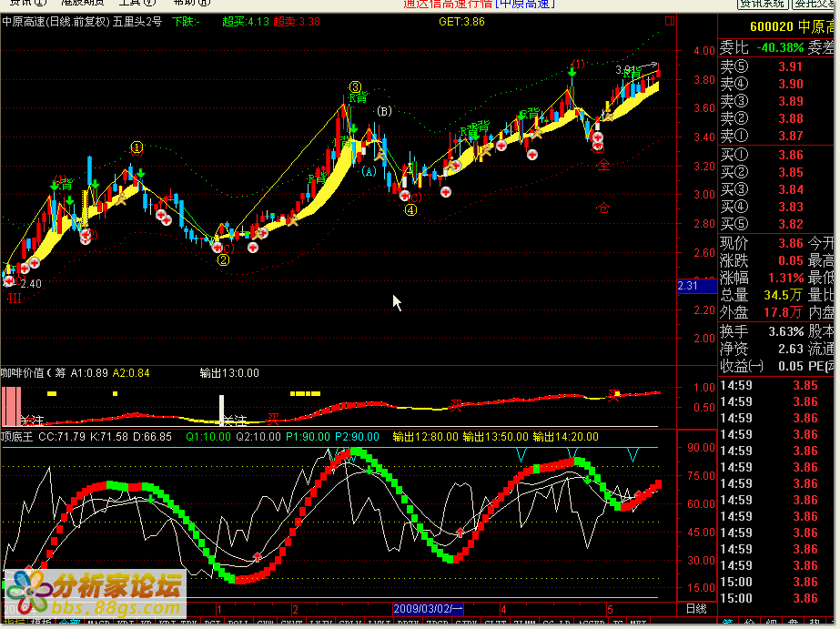Click the 资讯系统 button

pos(762,4)
